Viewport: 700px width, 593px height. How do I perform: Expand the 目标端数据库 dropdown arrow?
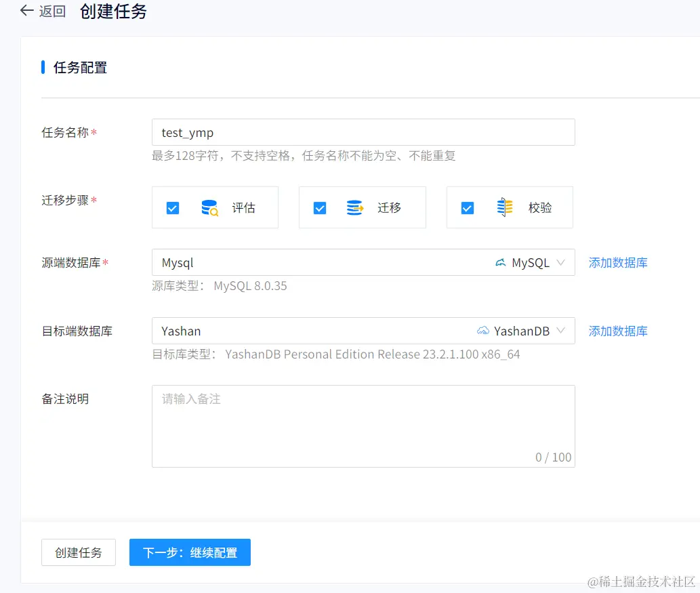coord(560,331)
